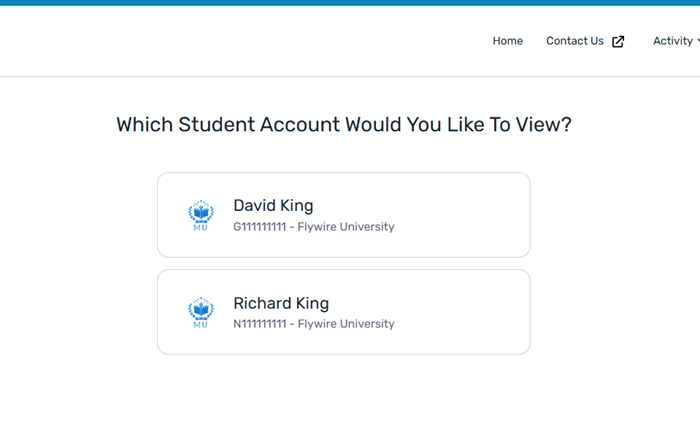Click the blue banner strip at top
The width and height of the screenshot is (700, 432).
(x=350, y=3)
